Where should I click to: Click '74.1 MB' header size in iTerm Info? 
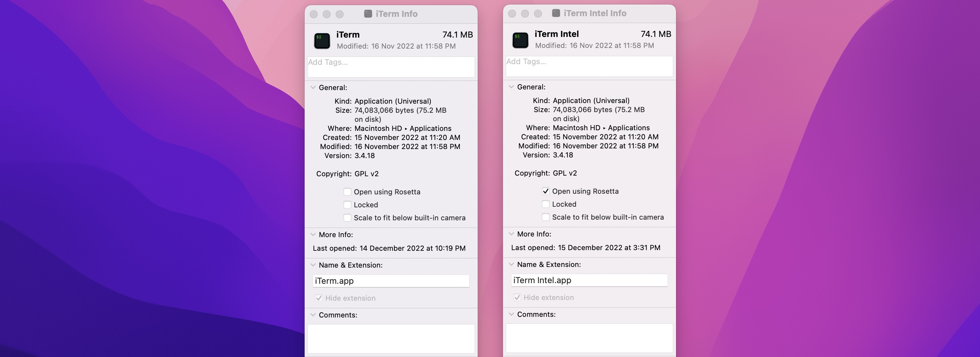pyautogui.click(x=458, y=35)
